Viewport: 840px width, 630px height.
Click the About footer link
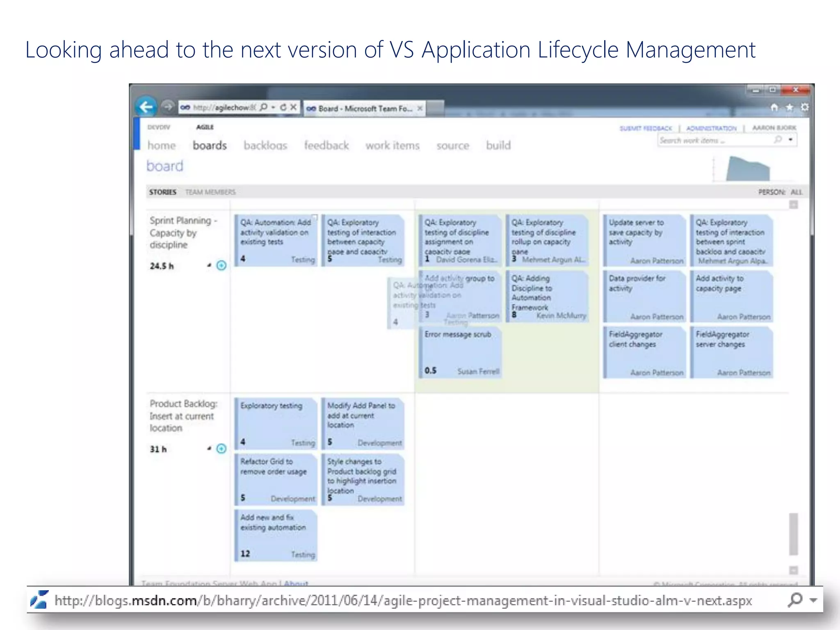coord(296,583)
